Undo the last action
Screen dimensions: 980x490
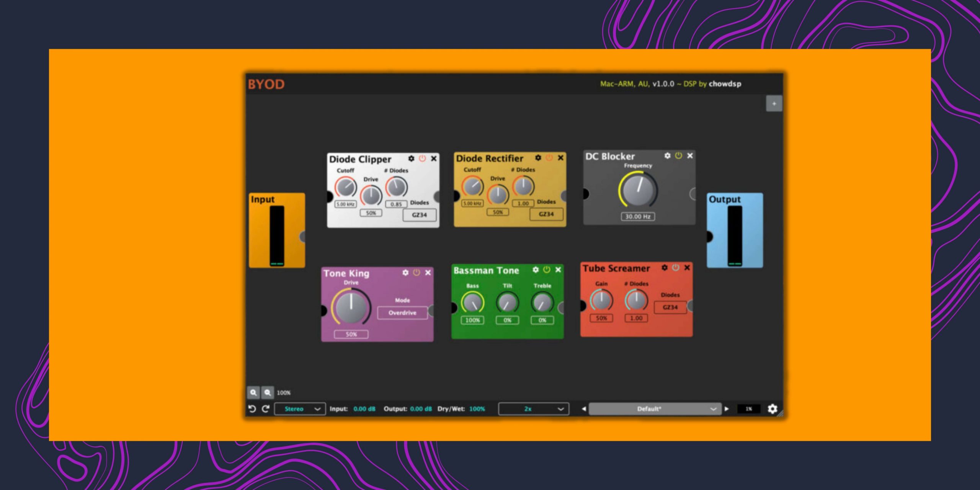[252, 409]
